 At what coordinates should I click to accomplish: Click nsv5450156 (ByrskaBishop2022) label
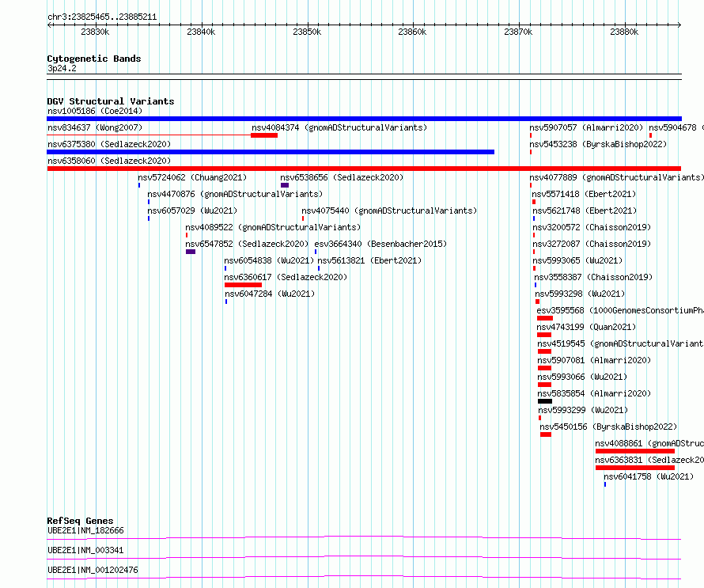(x=608, y=427)
